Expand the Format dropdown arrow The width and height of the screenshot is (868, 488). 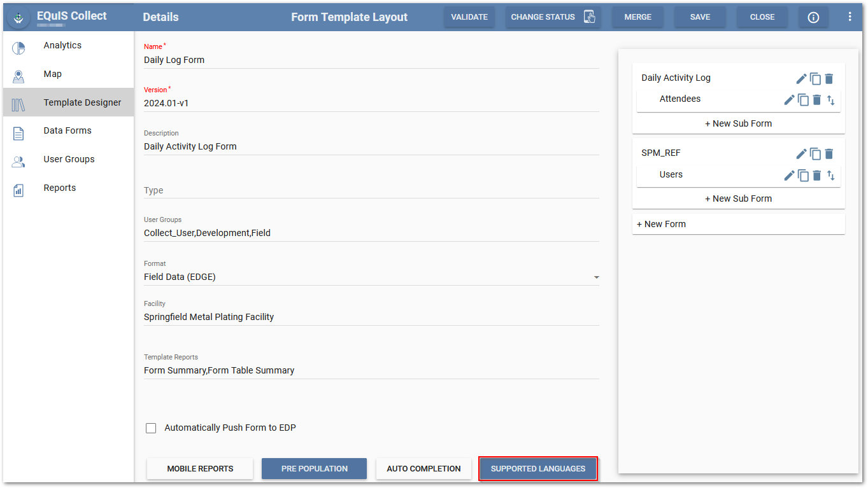point(596,277)
